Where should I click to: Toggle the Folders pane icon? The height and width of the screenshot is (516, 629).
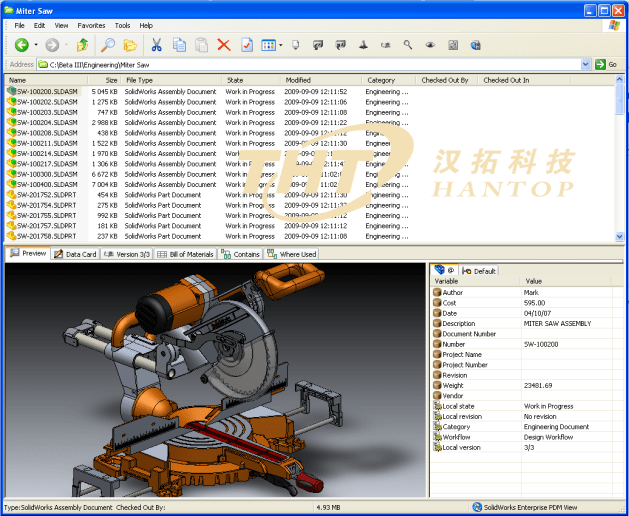(x=130, y=45)
